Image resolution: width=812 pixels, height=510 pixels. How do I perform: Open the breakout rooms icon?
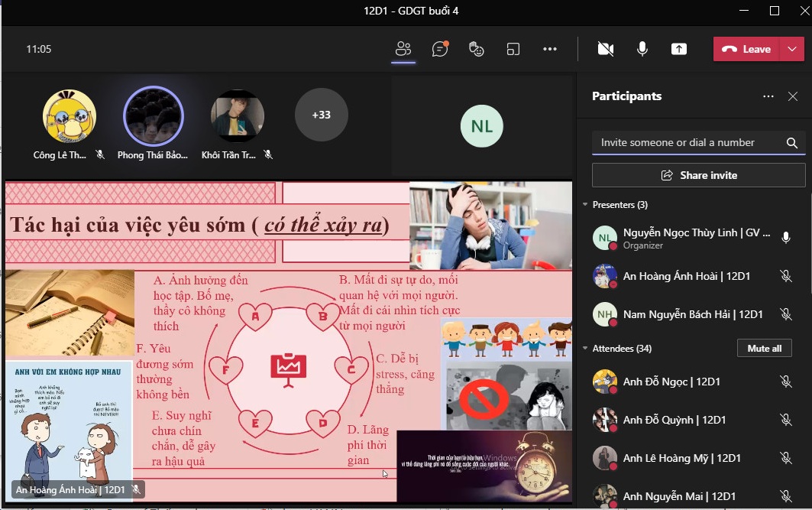pyautogui.click(x=513, y=49)
